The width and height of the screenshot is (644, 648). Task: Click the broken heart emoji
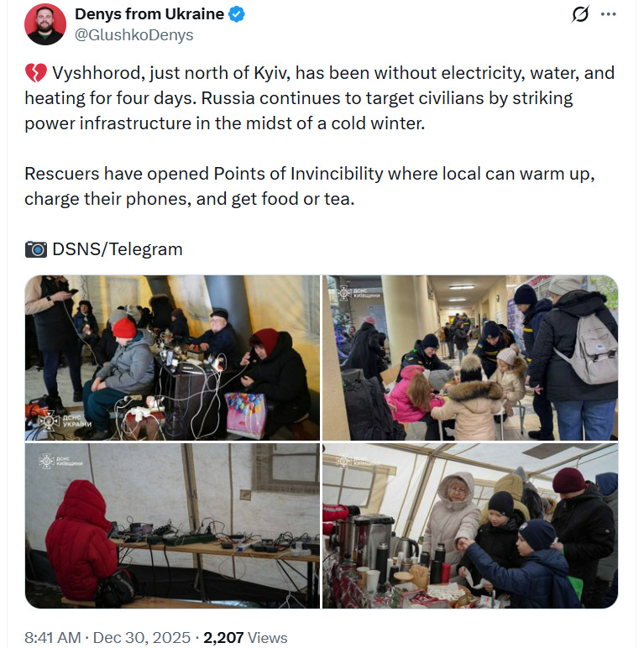point(36,73)
